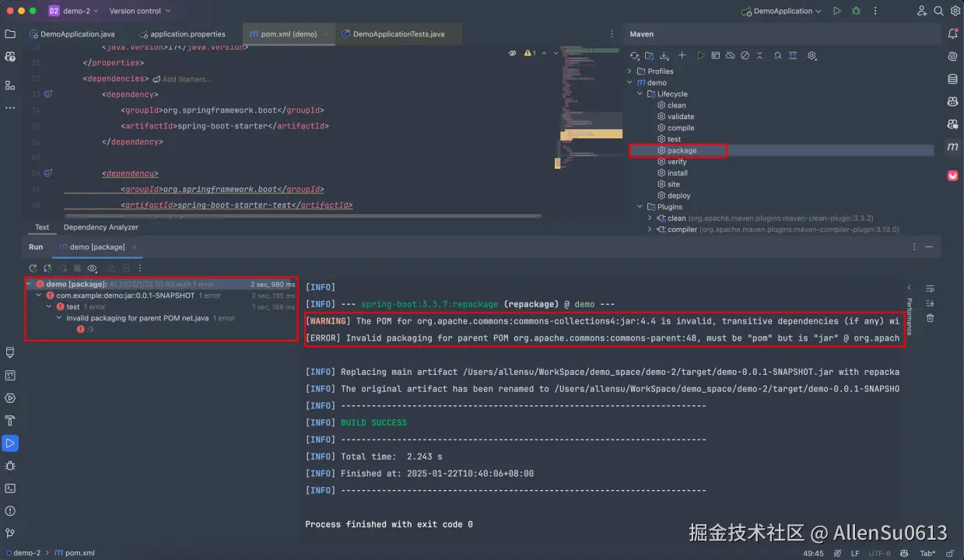Open the Run tool window icon in left sidebar
Image resolution: width=964 pixels, height=560 pixels.
click(10, 443)
